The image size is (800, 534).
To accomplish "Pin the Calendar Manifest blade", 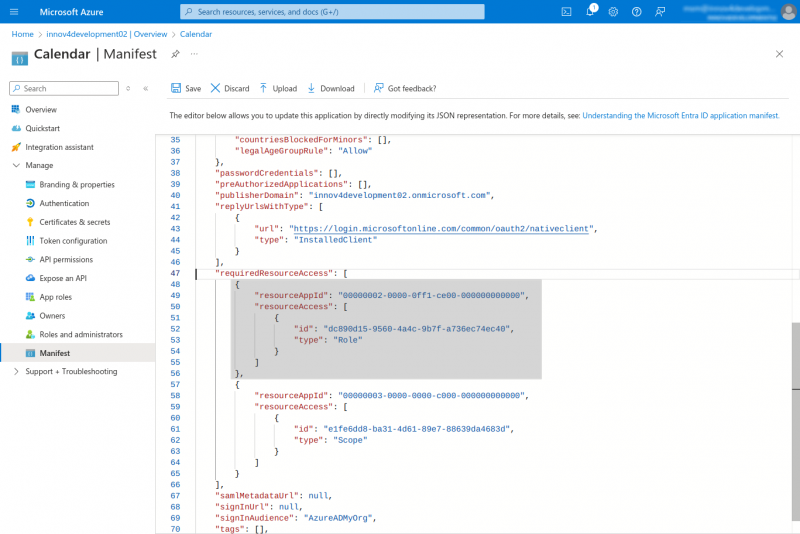I will coord(175,54).
